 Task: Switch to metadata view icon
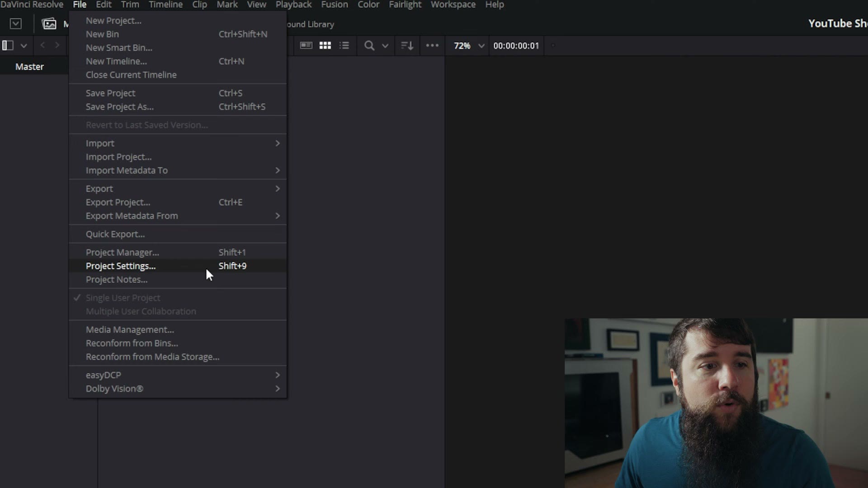point(306,45)
